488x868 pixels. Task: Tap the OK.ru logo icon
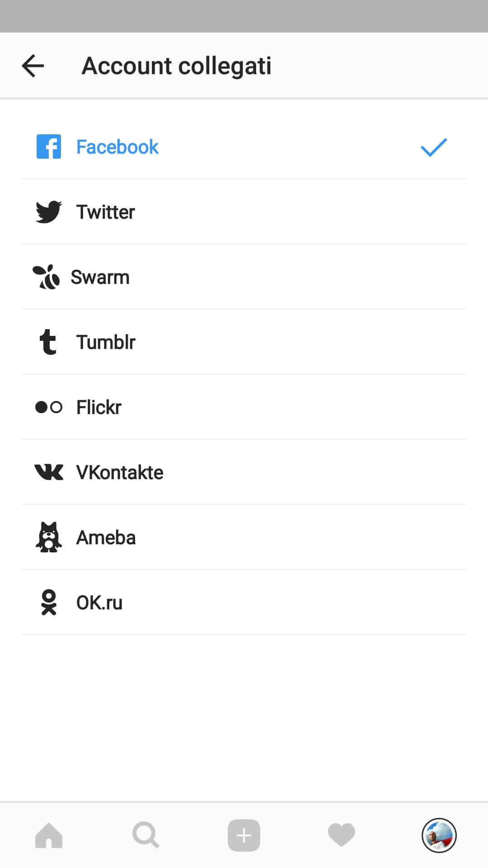49,602
